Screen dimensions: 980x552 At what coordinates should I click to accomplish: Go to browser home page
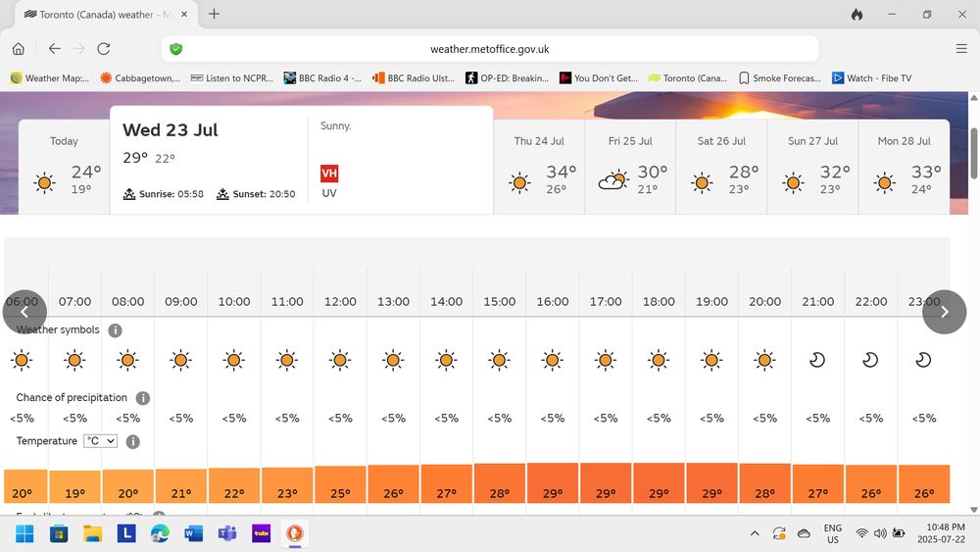point(19,49)
